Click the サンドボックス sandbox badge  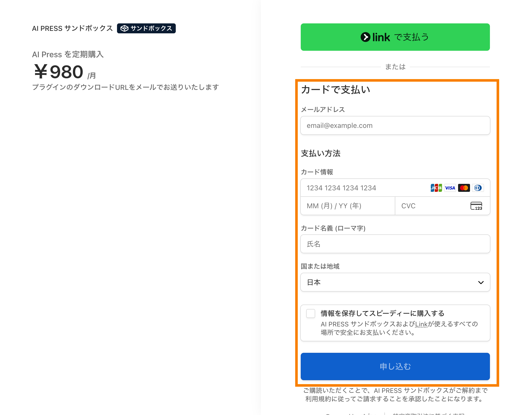[146, 28]
